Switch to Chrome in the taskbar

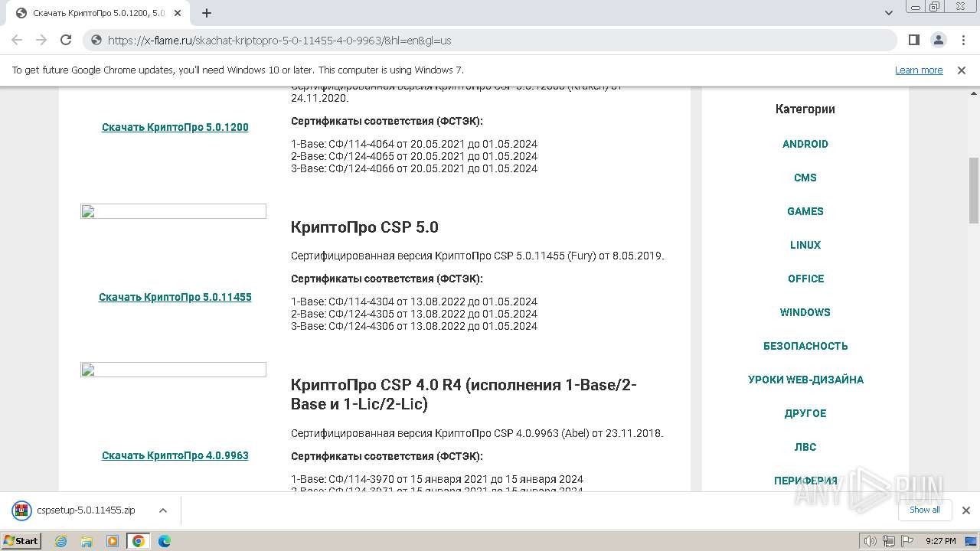pyautogui.click(x=138, y=541)
